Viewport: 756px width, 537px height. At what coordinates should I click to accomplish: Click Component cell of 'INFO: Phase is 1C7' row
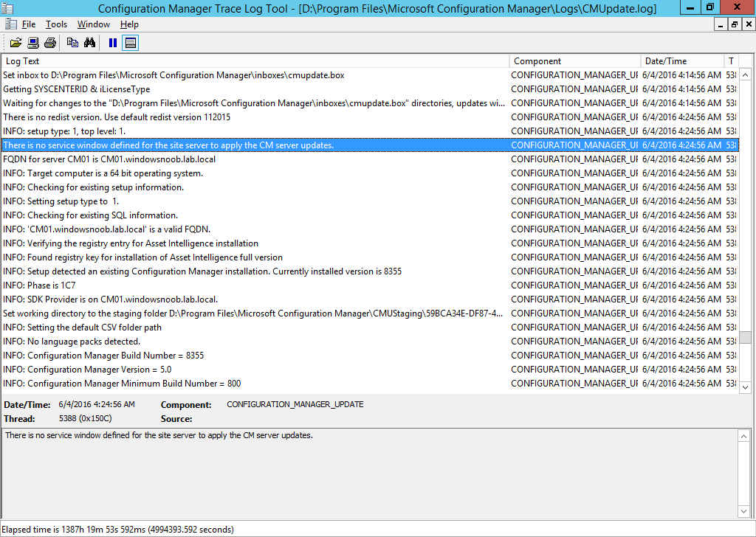tap(574, 285)
